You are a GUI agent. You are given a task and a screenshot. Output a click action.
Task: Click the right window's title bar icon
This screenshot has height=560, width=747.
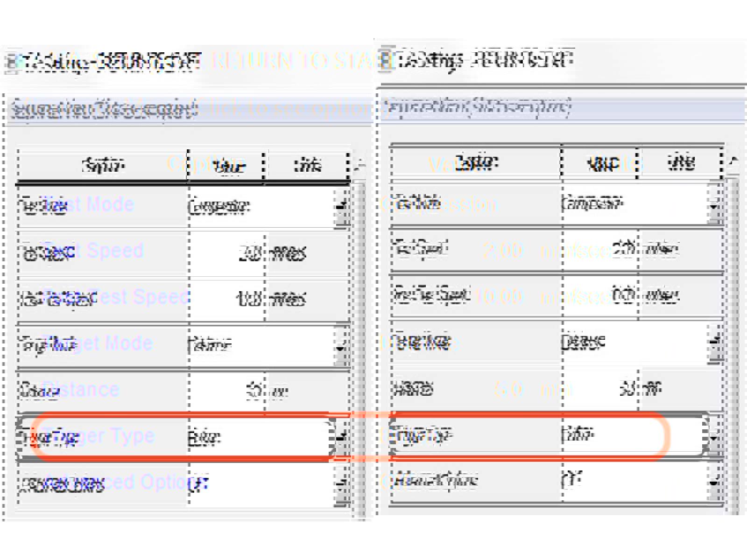(x=387, y=60)
